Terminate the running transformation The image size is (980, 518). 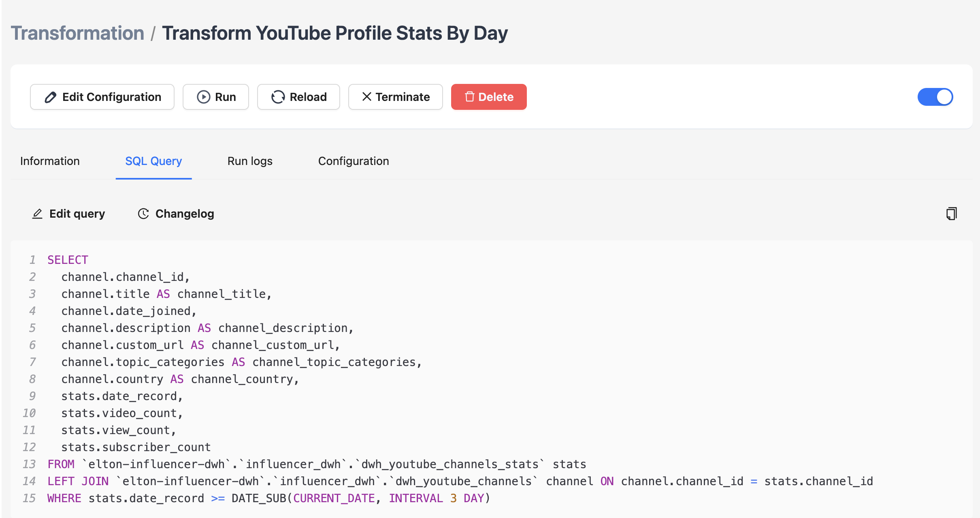[x=396, y=97]
